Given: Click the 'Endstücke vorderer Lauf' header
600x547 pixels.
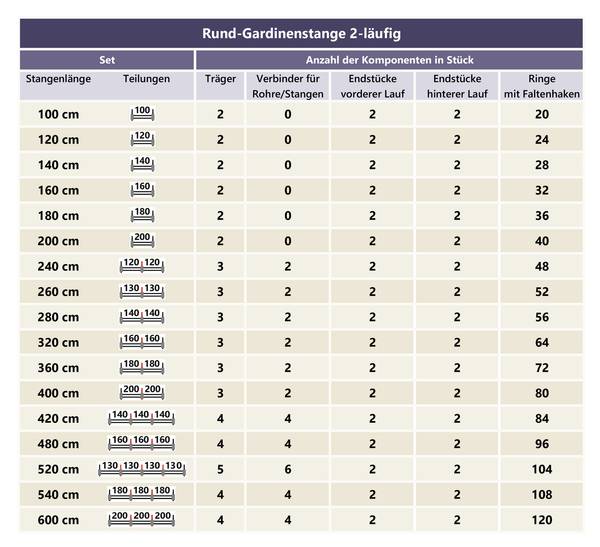Looking at the screenshot, I should [373, 86].
